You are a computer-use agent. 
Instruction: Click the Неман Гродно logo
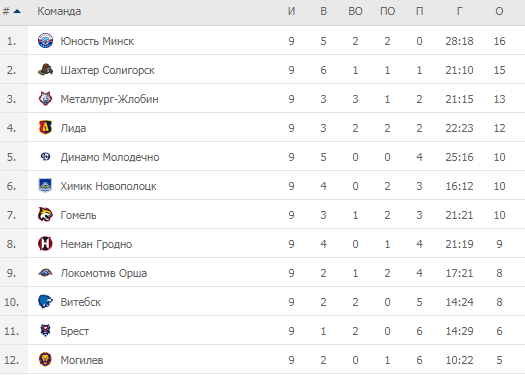point(45,243)
